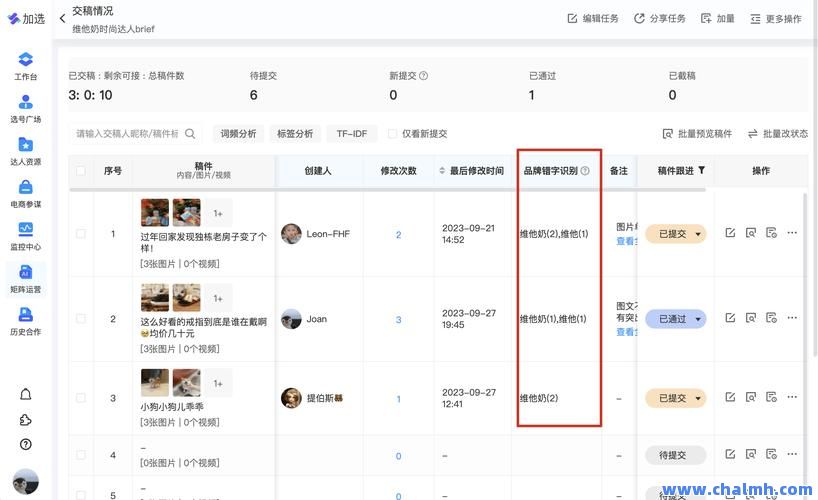Click 分享任务 in the top bar
Image resolution: width=818 pixels, height=500 pixels.
point(659,19)
